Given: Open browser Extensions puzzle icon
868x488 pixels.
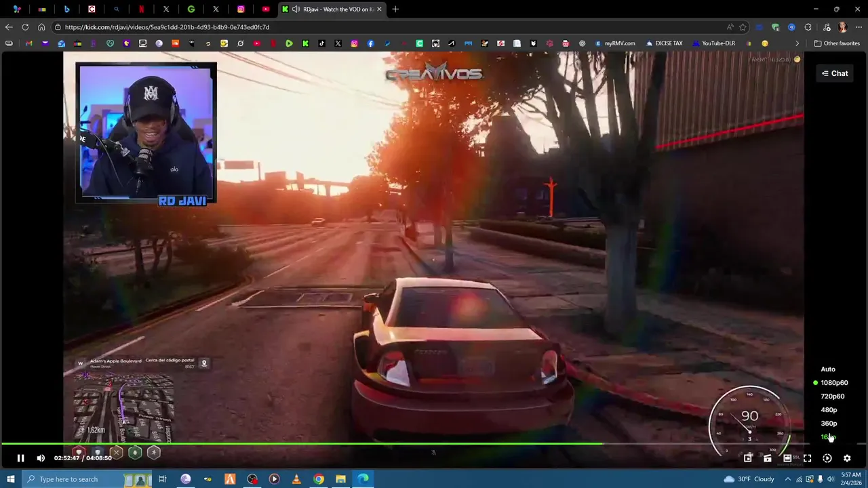Looking at the screenshot, I should [x=808, y=27].
